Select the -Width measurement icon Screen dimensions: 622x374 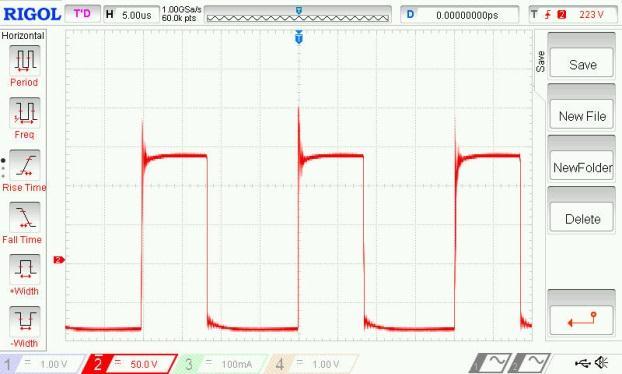[24, 321]
